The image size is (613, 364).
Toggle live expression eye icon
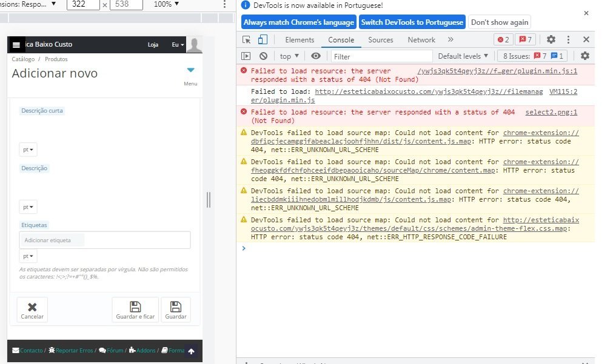(x=316, y=56)
